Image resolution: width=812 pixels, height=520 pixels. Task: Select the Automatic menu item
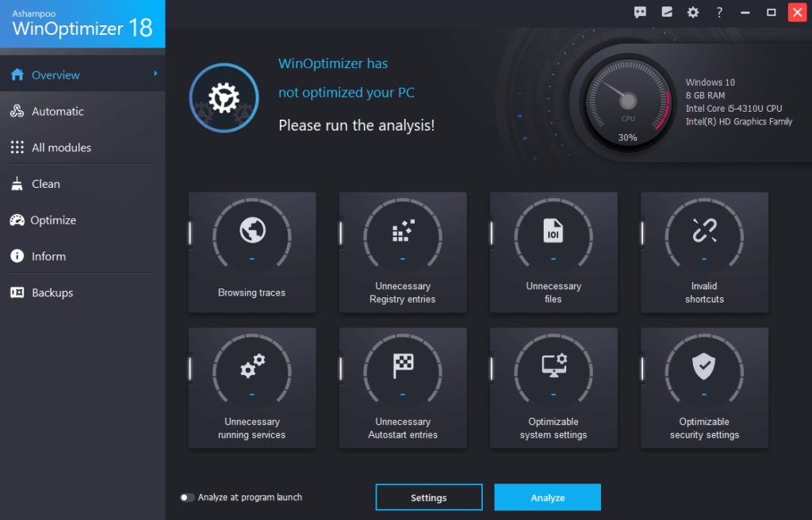coord(82,111)
